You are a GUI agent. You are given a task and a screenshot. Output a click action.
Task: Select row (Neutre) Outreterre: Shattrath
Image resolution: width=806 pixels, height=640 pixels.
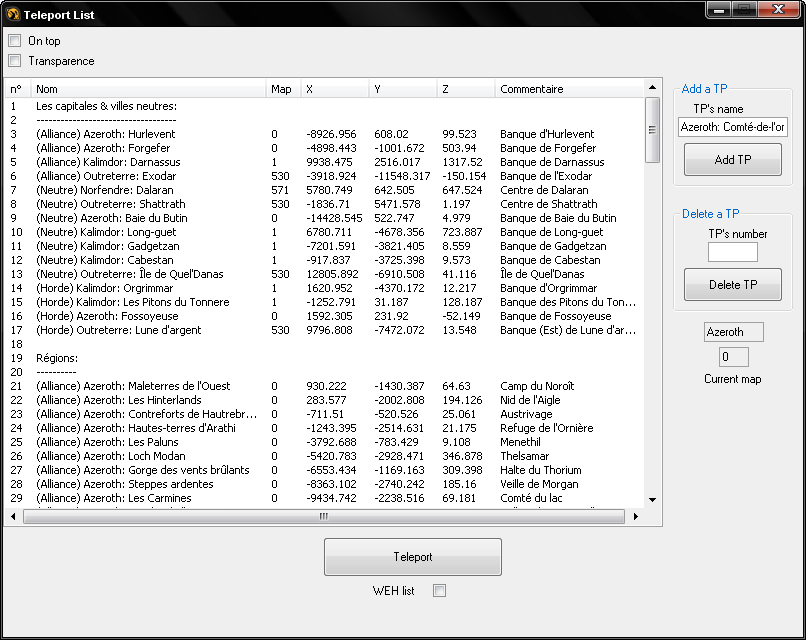pyautogui.click(x=324, y=204)
